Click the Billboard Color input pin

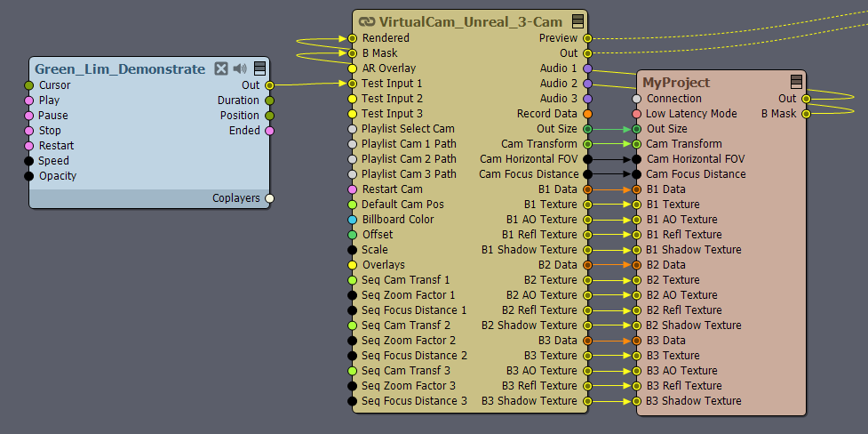pos(352,220)
